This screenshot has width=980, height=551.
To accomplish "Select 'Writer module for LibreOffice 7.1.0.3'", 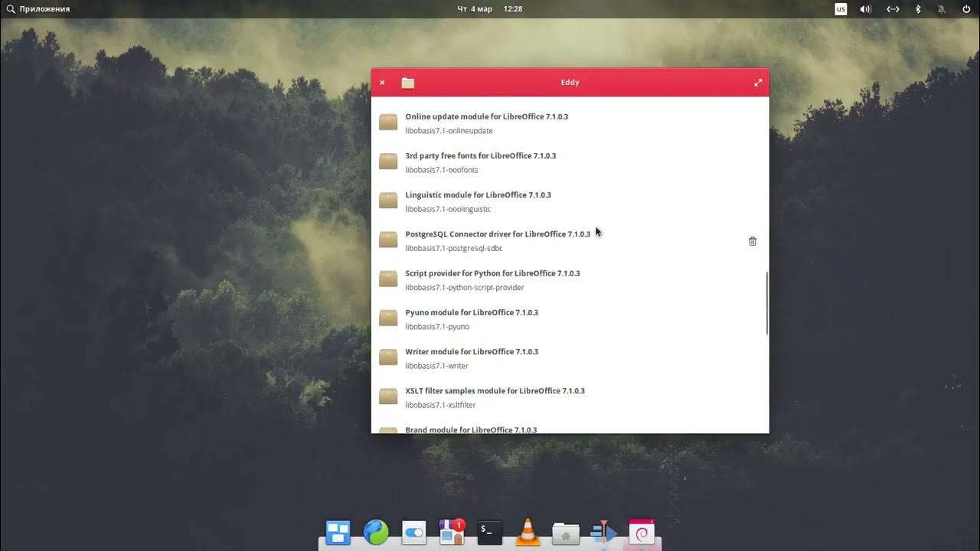I will click(x=472, y=351).
